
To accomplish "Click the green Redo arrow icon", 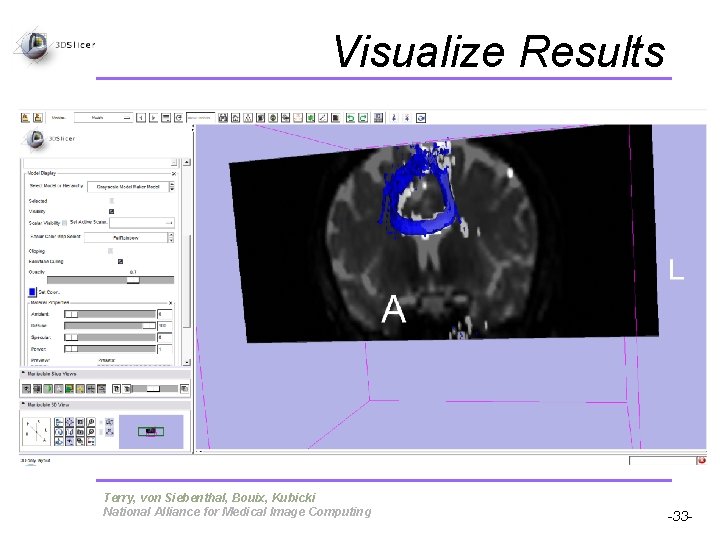I will coord(363,118).
